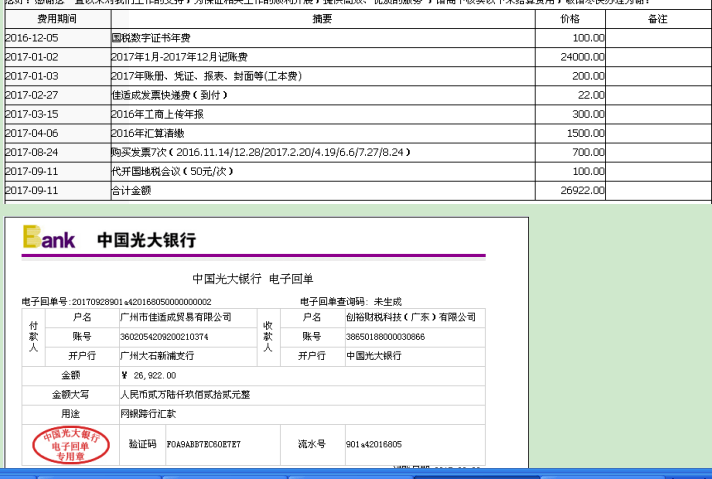Image resolution: width=712 pixels, height=479 pixels.
Task: Click the 中国光大银行 电子回单 centered title
Action: coord(253,278)
